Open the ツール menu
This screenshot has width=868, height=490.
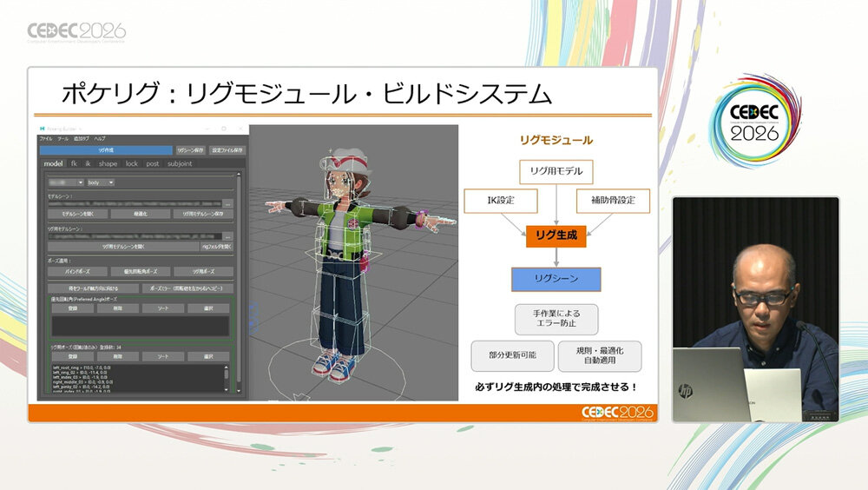63,139
